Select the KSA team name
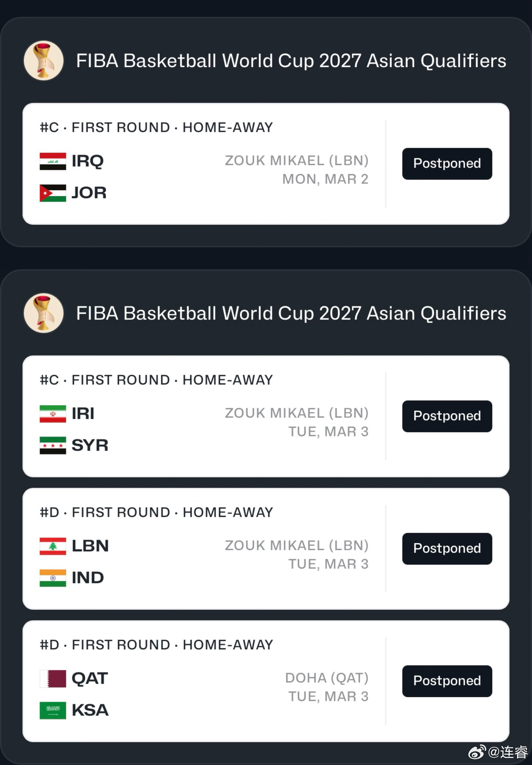Image resolution: width=532 pixels, height=765 pixels. click(90, 710)
